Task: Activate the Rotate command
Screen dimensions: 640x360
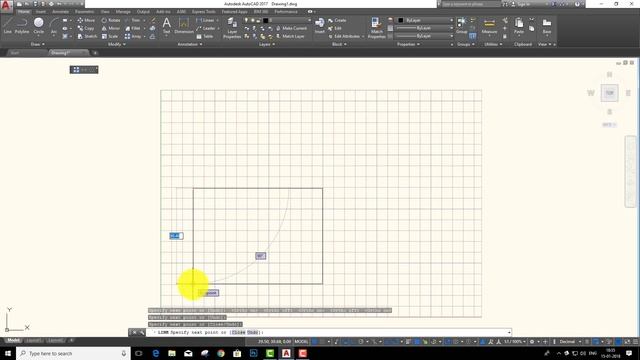Action: click(111, 20)
